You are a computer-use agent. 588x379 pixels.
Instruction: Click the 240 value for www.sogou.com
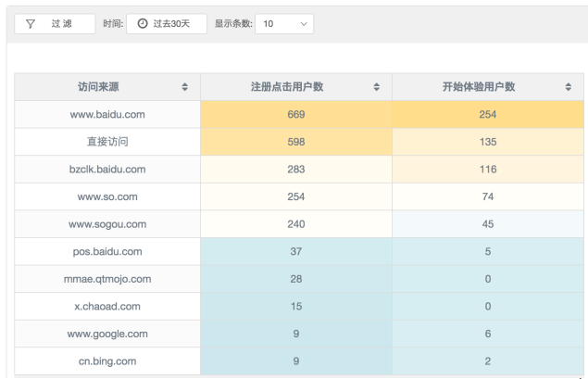pyautogui.click(x=296, y=224)
